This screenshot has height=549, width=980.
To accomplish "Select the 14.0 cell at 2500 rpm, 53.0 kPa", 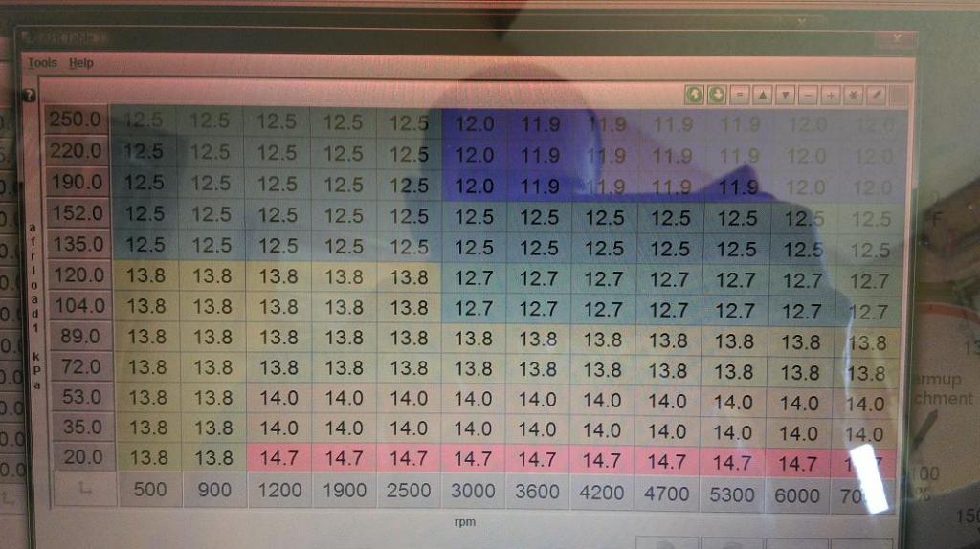I will pos(409,399).
